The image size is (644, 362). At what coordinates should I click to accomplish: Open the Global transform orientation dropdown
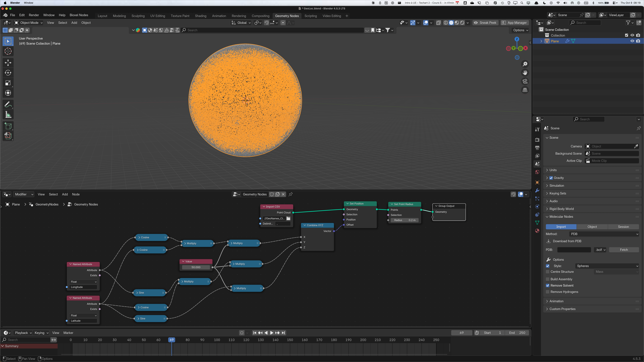241,23
